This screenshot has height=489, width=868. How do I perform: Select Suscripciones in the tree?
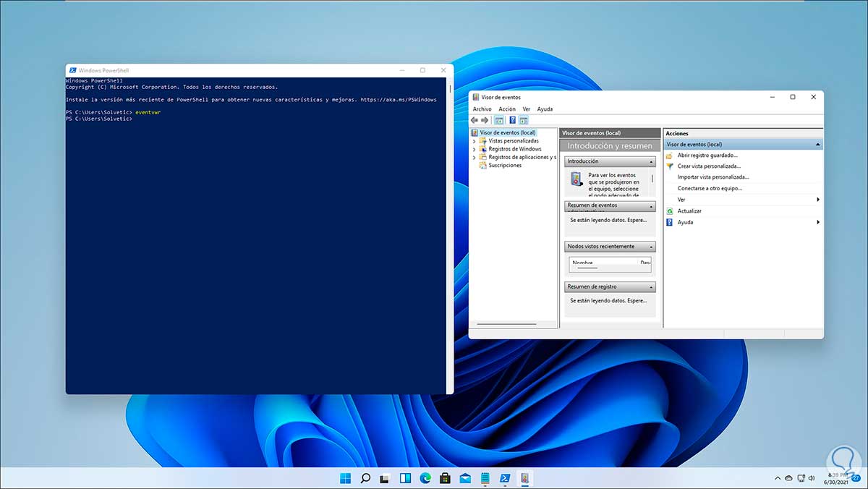point(504,166)
